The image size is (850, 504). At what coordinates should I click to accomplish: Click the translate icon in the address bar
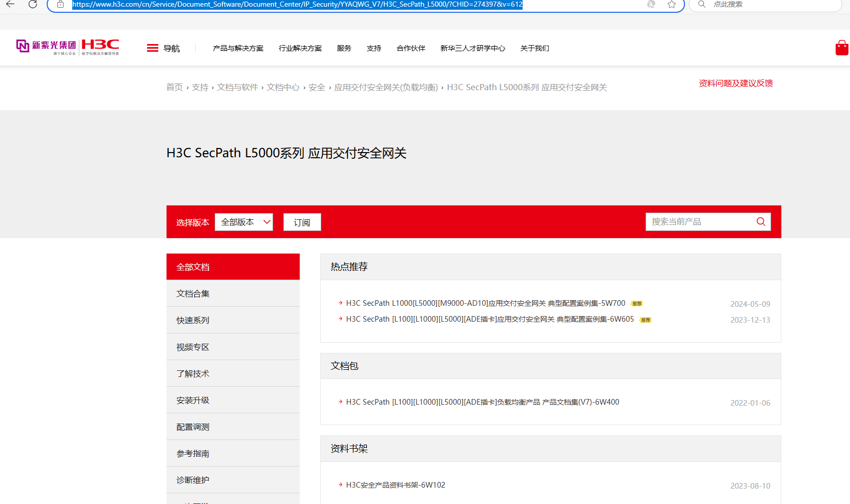(651, 4)
